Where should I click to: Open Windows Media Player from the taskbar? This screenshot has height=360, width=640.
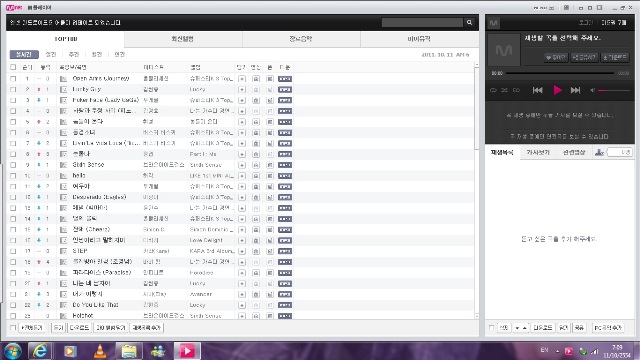[x=70, y=351]
